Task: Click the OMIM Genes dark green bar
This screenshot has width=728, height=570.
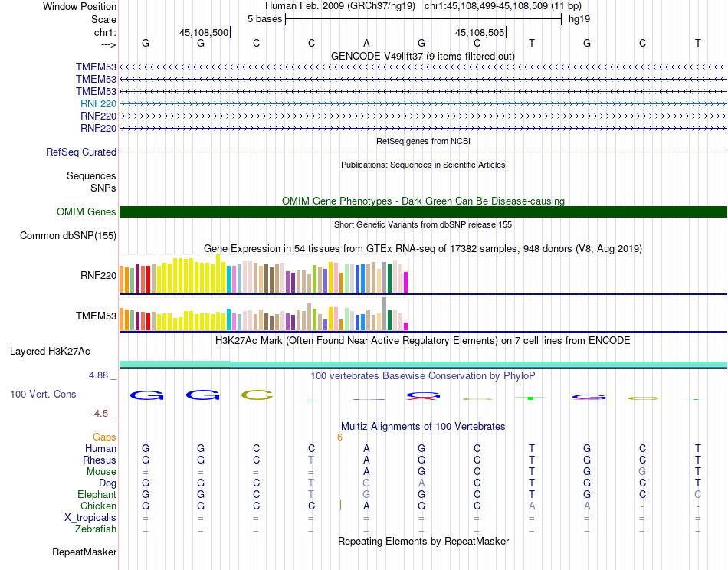Action: coord(423,212)
